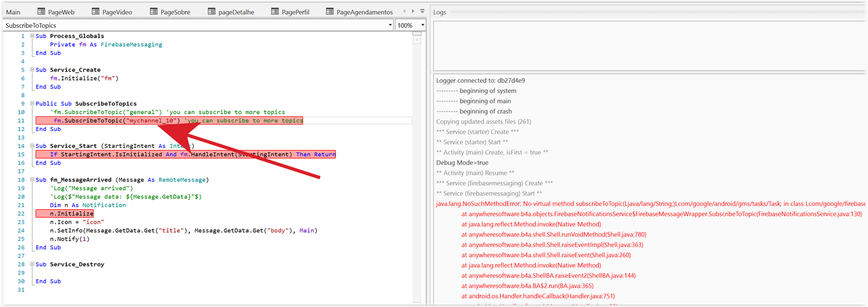
Task: Switch to the PageAgendamentos tab
Action: [x=364, y=12]
